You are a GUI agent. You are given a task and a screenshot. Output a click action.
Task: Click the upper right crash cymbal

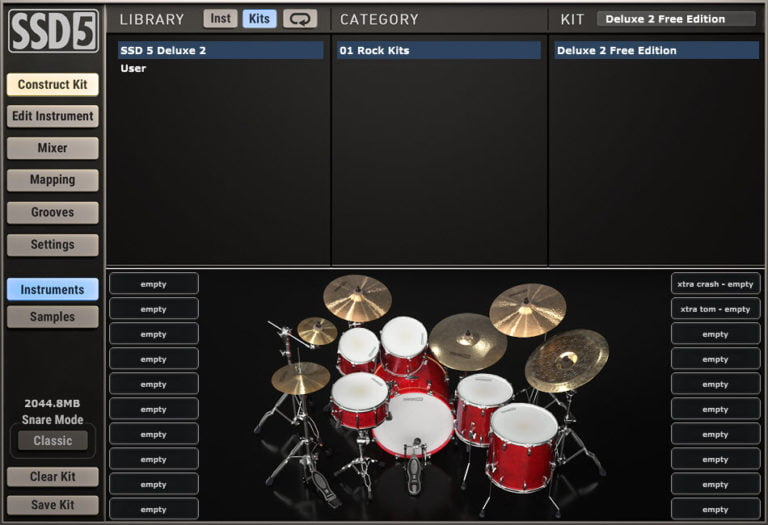[x=528, y=310]
